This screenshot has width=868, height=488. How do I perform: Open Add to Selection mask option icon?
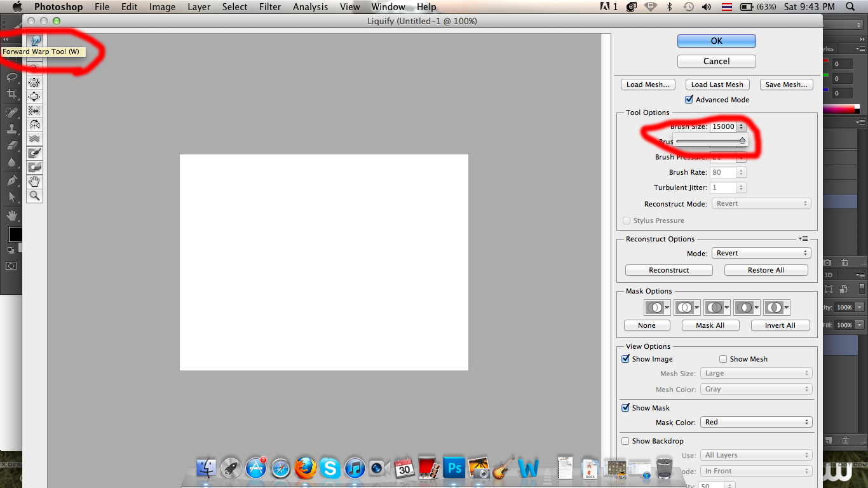pyautogui.click(x=687, y=308)
